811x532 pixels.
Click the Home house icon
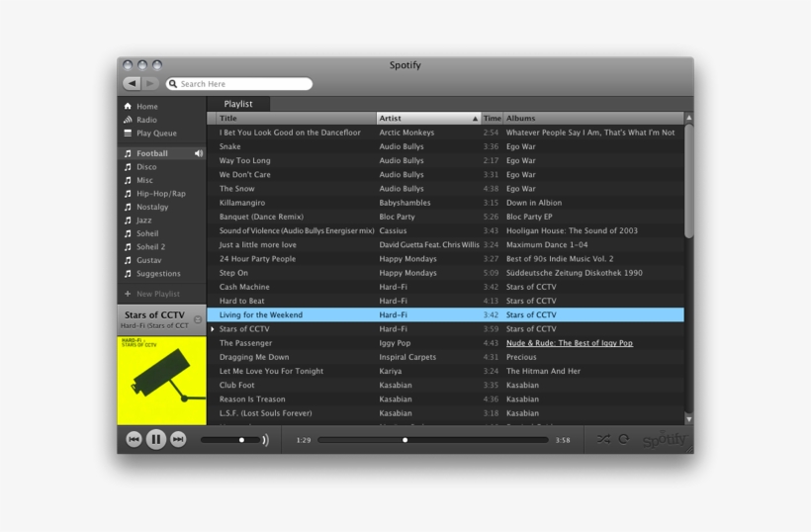tap(128, 106)
